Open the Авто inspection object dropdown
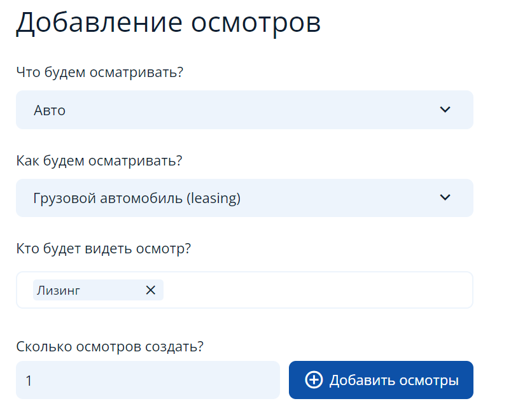Image resolution: width=532 pixels, height=415 pixels. pyautogui.click(x=244, y=109)
